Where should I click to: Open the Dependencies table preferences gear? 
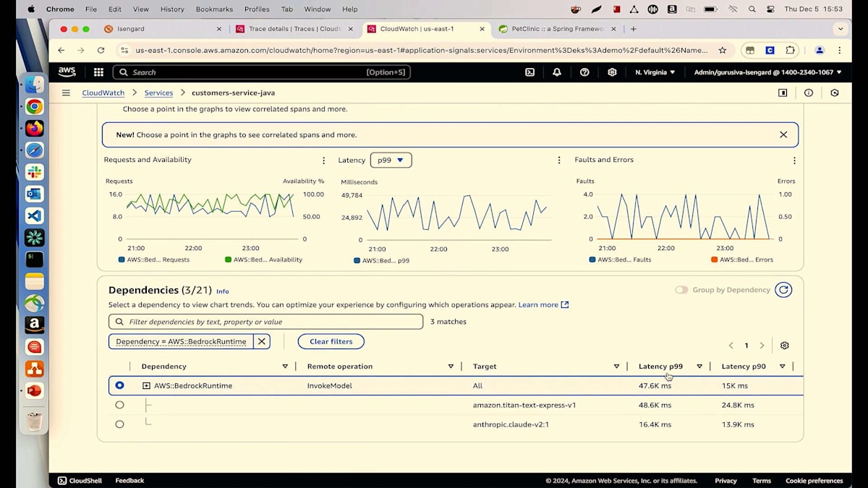tap(785, 346)
